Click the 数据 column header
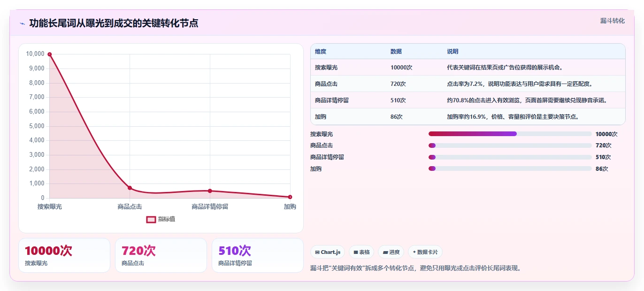 pos(396,52)
